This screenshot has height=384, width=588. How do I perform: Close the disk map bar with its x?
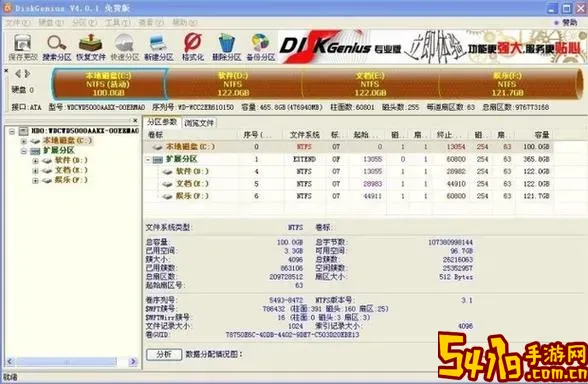coord(6,70)
